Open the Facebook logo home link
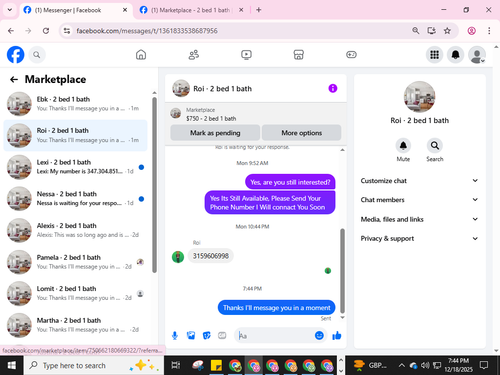The width and height of the screenshot is (500, 375). pos(15,54)
